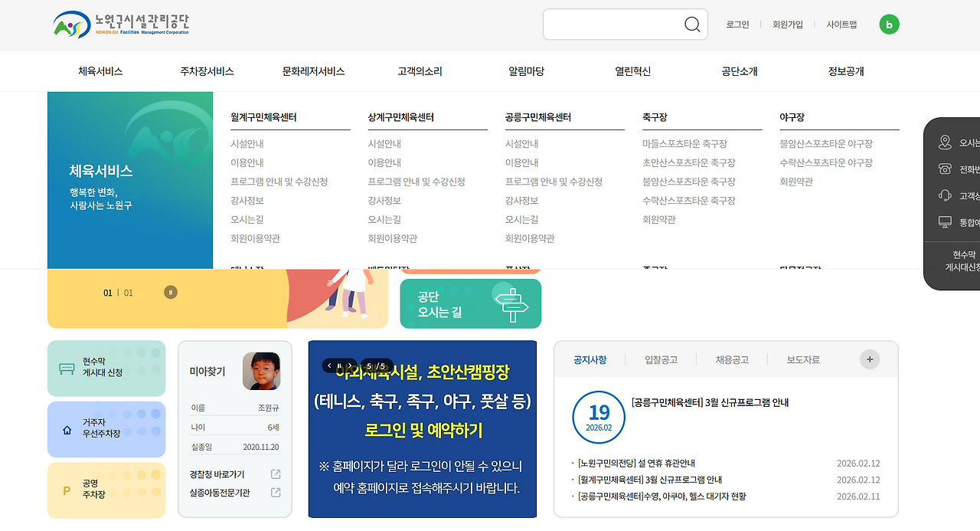The image size is (980, 531).
Task: Click 오시는길 under 상계구민체육센터
Action: [384, 219]
